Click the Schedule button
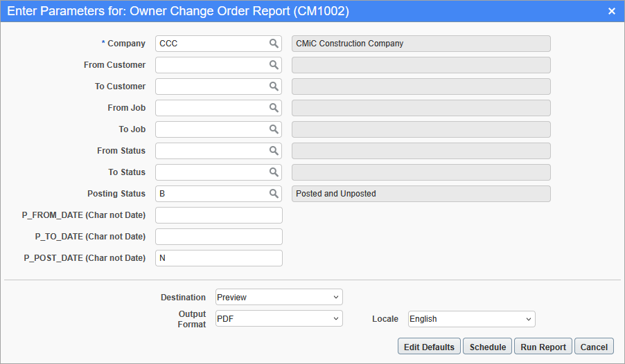The width and height of the screenshot is (625, 364). tap(488, 347)
